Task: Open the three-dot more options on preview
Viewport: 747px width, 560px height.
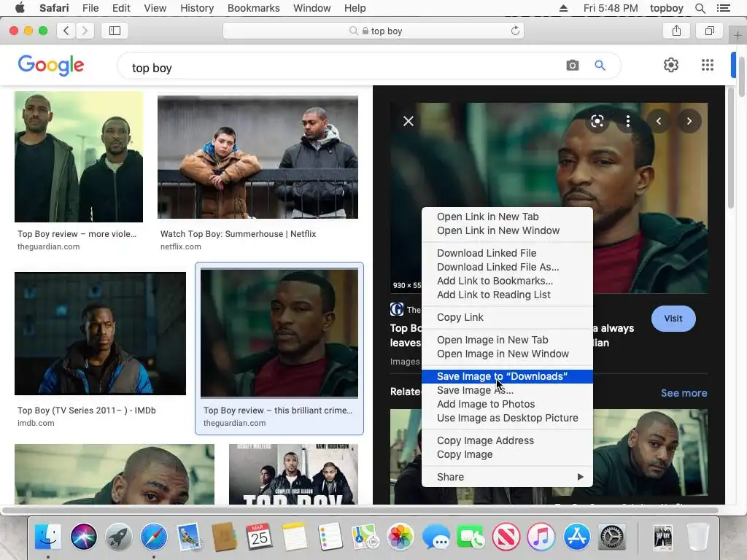Action: point(628,121)
